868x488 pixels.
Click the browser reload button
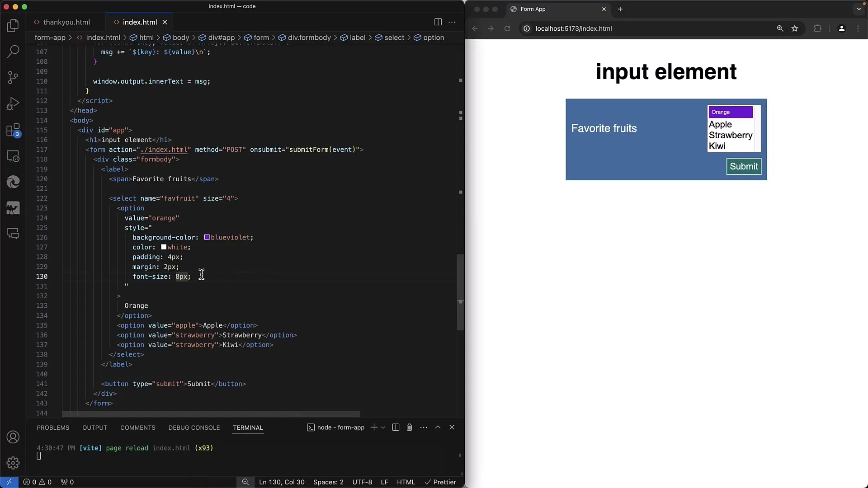[507, 28]
